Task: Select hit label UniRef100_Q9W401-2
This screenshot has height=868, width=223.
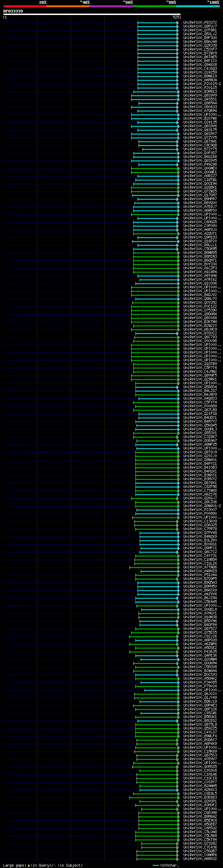Action: (x=202, y=506)
